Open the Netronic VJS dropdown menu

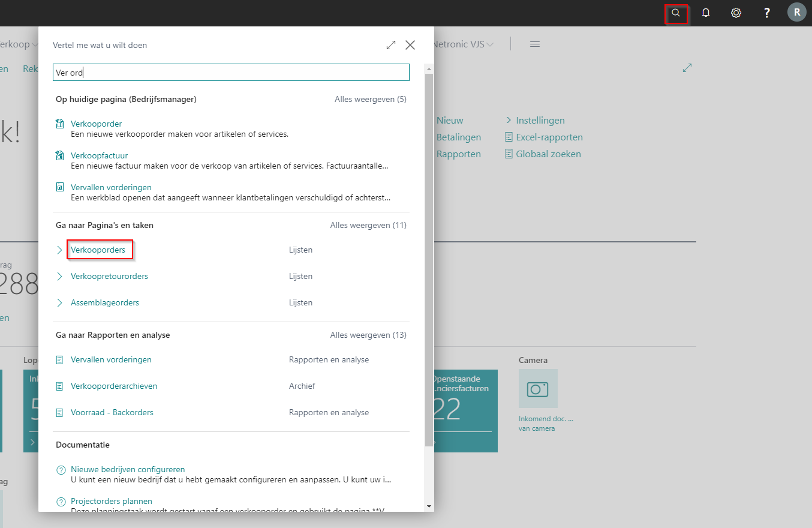pyautogui.click(x=464, y=44)
